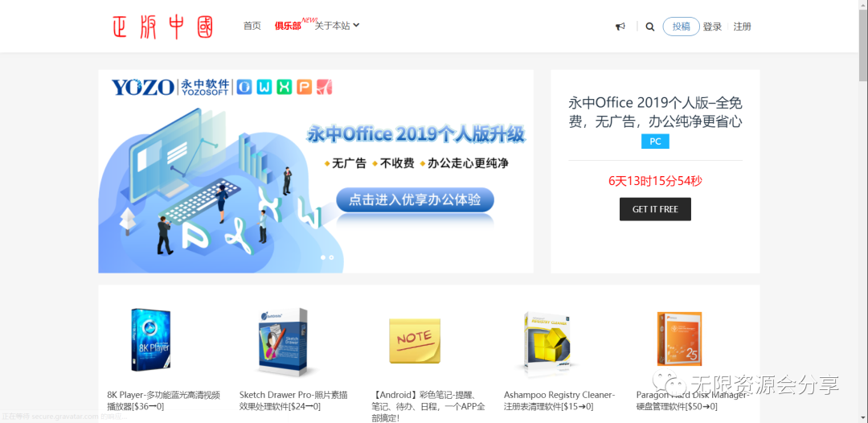Image resolution: width=868 pixels, height=423 pixels.
Task: Select the second carousel dot indicator
Action: [x=331, y=257]
